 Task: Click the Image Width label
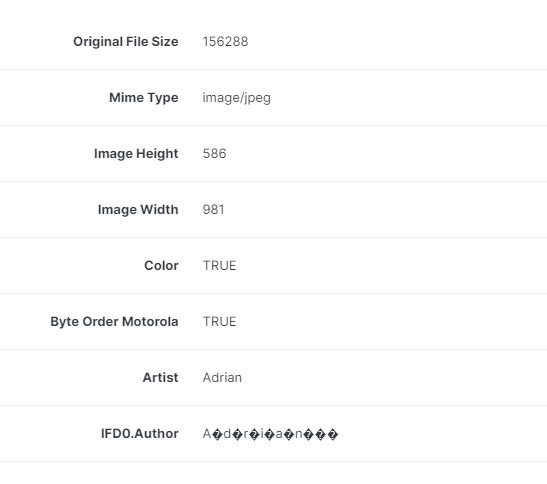pos(138,209)
